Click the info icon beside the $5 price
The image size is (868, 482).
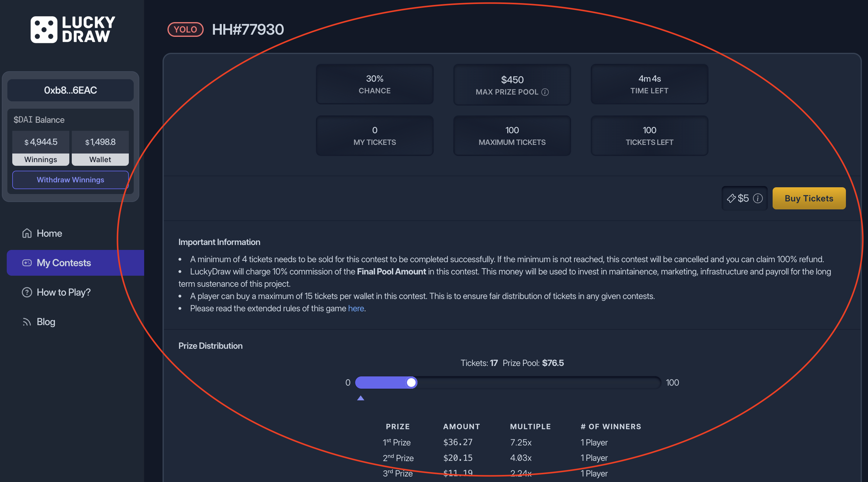pyautogui.click(x=758, y=198)
